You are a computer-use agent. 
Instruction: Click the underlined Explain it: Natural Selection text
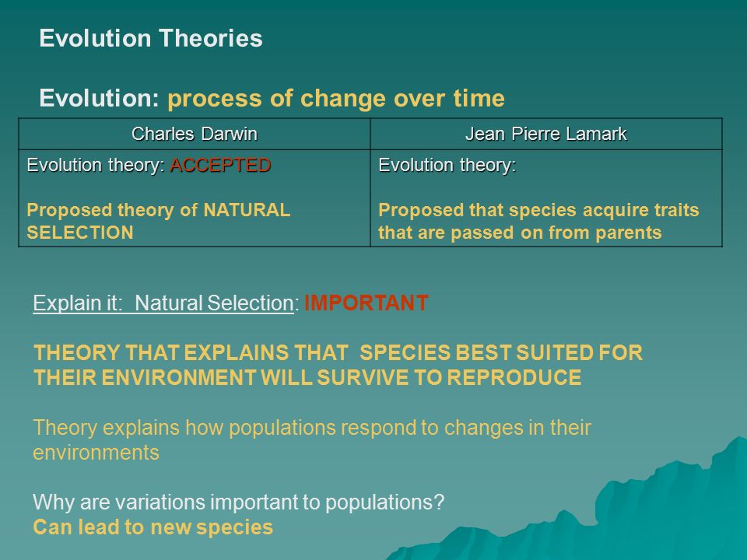coord(163,303)
